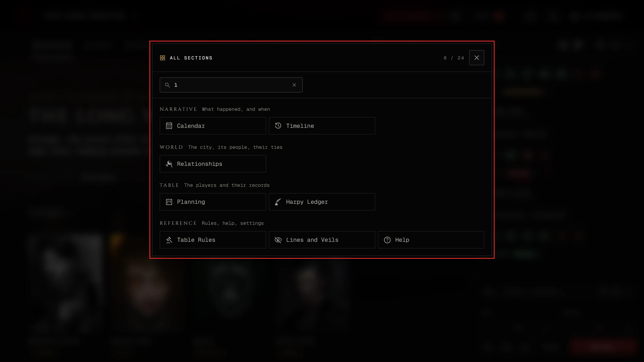
Task: Close the All Sections dialog
Action: (x=477, y=58)
